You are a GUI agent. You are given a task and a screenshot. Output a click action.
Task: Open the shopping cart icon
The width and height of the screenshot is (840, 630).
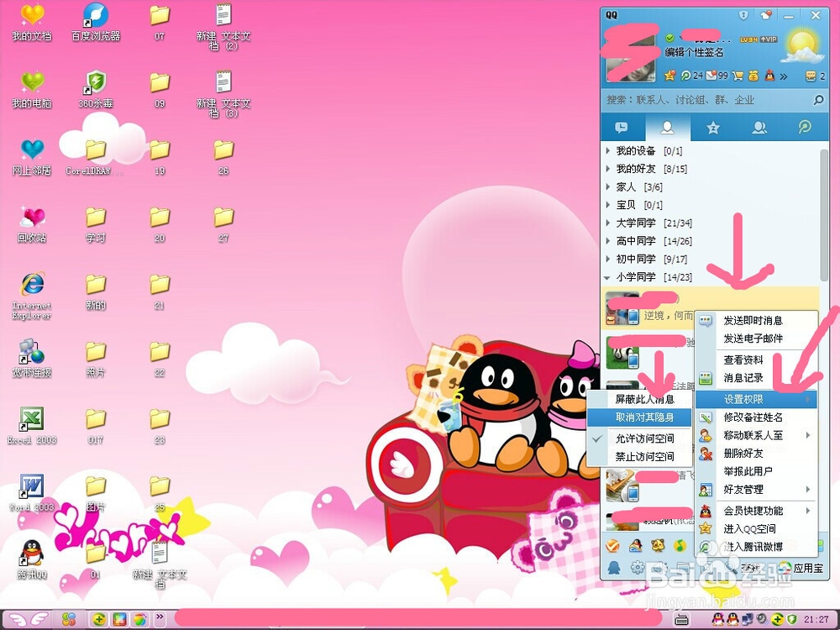[x=738, y=76]
